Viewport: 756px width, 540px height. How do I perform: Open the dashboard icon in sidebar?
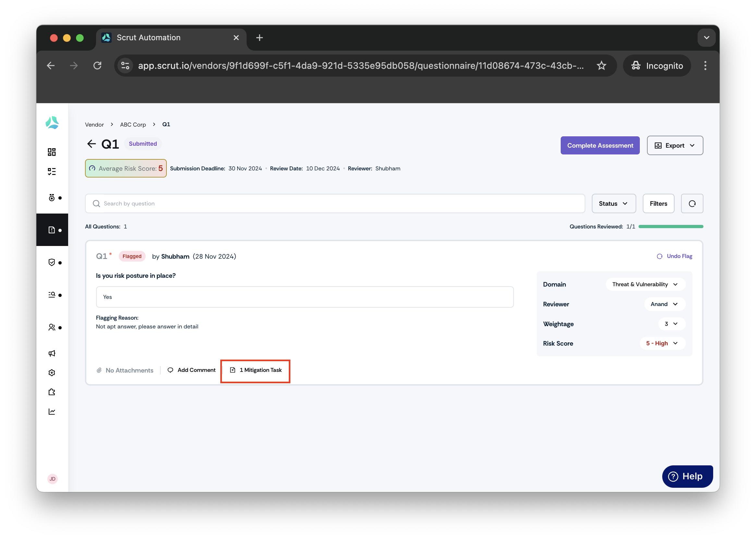coord(52,152)
